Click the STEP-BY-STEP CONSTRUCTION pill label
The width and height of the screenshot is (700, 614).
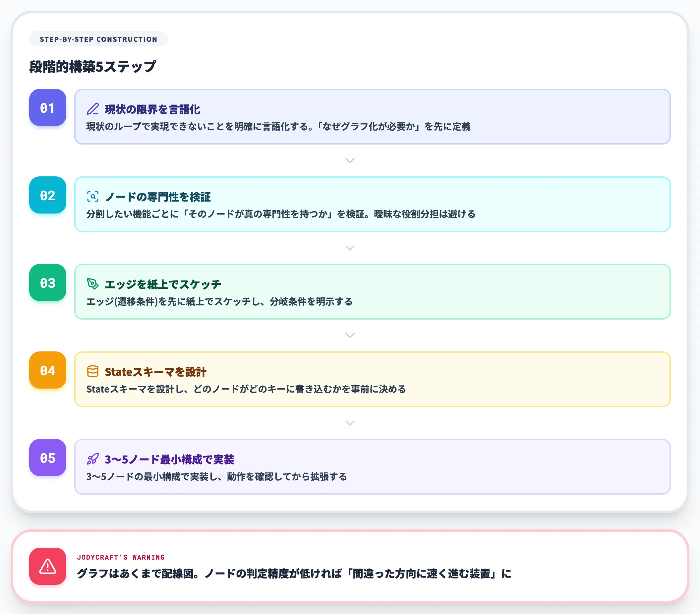click(x=99, y=39)
